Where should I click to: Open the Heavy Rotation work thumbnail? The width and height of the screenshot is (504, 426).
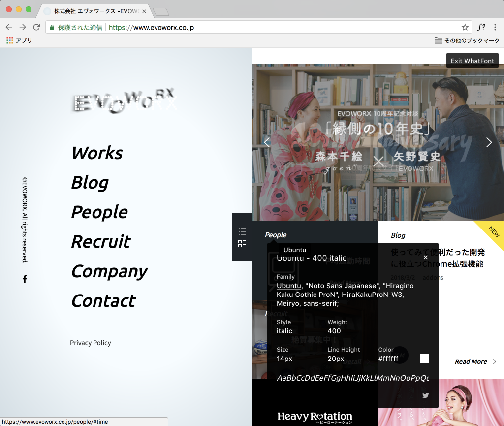click(x=315, y=402)
